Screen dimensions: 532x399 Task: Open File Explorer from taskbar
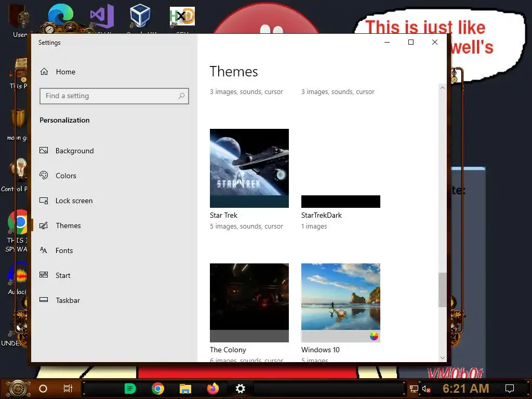(x=185, y=389)
